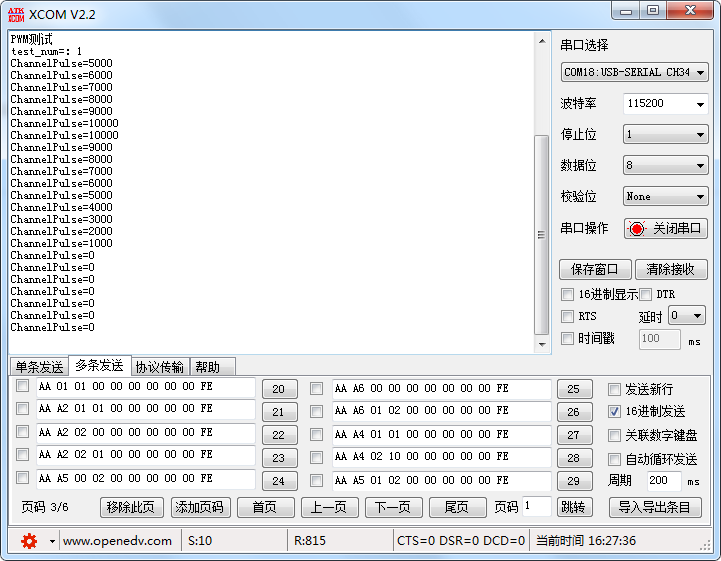Send command with button 27
Screen dimensions: 721x561
click(575, 435)
